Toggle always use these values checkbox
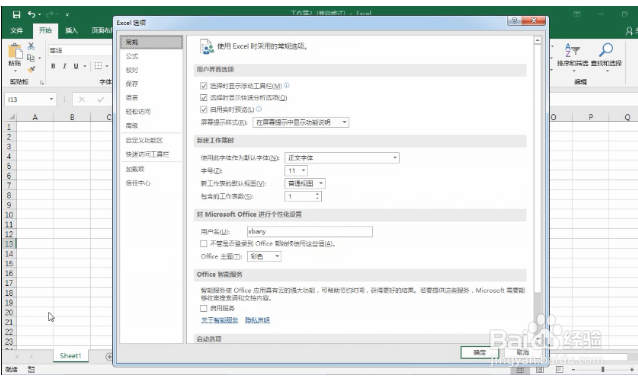This screenshot has width=638, height=382. [203, 243]
